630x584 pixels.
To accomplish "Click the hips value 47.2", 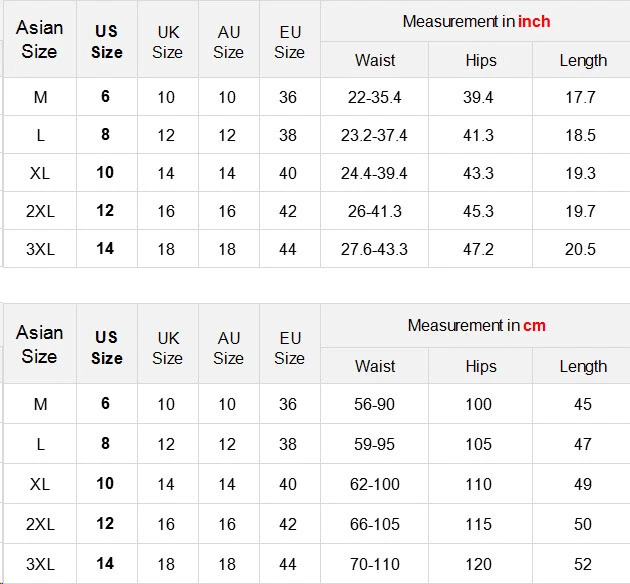I will pyautogui.click(x=479, y=249).
